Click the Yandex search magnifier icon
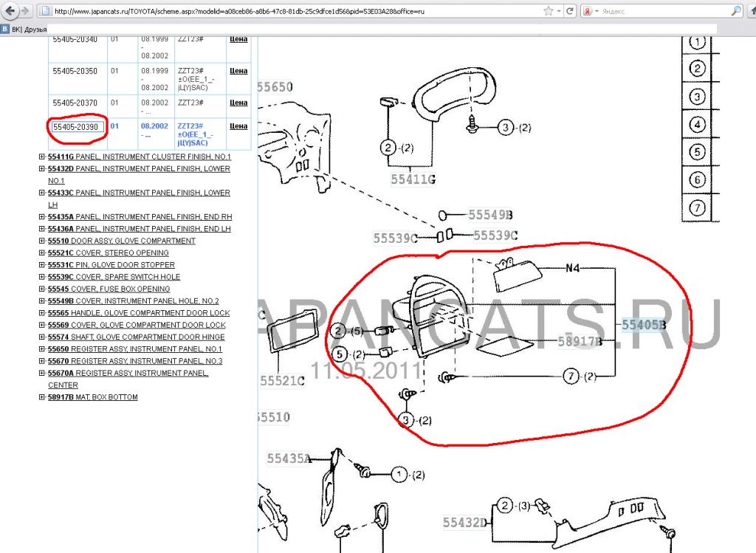 [736, 12]
